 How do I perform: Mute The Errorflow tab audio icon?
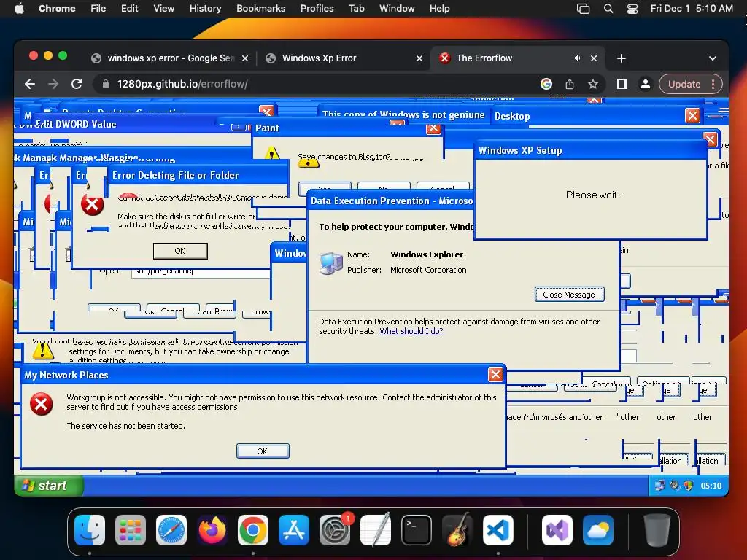pos(578,58)
